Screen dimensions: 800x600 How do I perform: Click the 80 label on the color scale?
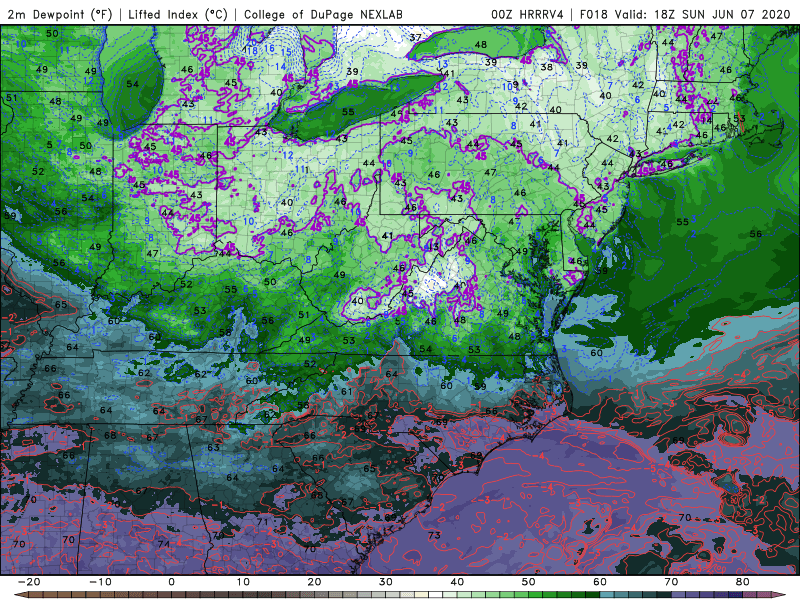coord(743,582)
